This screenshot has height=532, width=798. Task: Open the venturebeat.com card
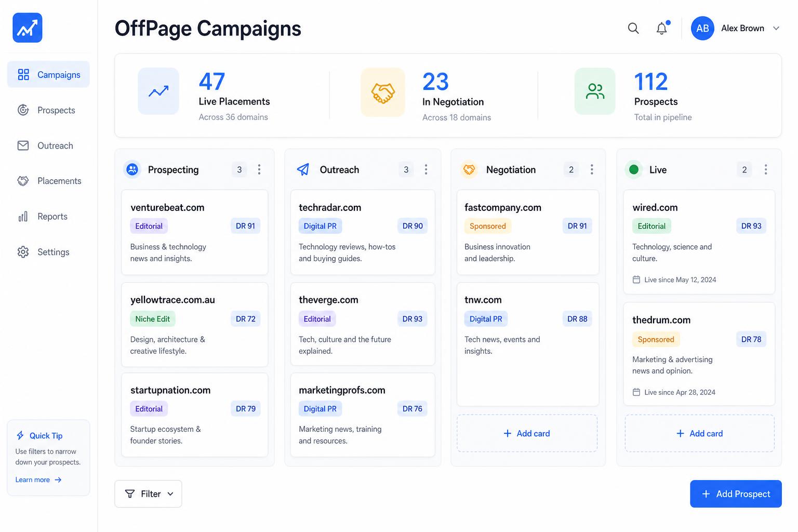(195, 232)
